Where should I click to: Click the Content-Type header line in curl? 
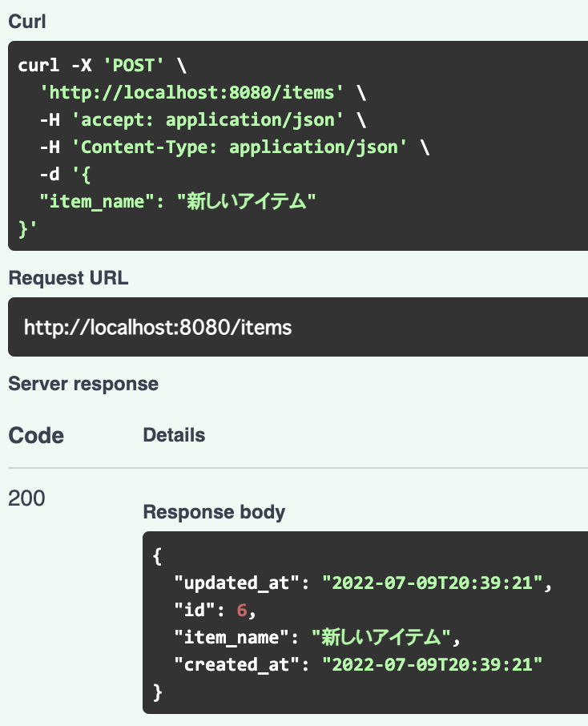point(235,147)
